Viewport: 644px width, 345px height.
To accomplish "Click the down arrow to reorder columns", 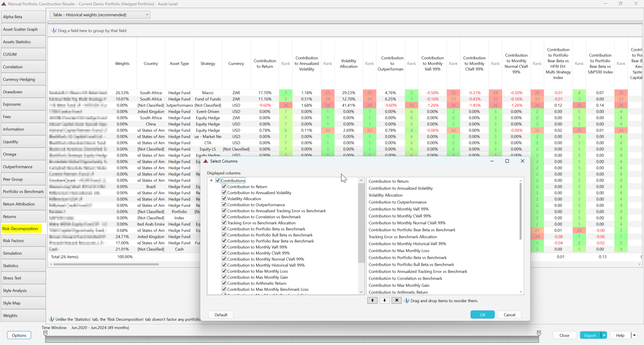I will [x=384, y=300].
